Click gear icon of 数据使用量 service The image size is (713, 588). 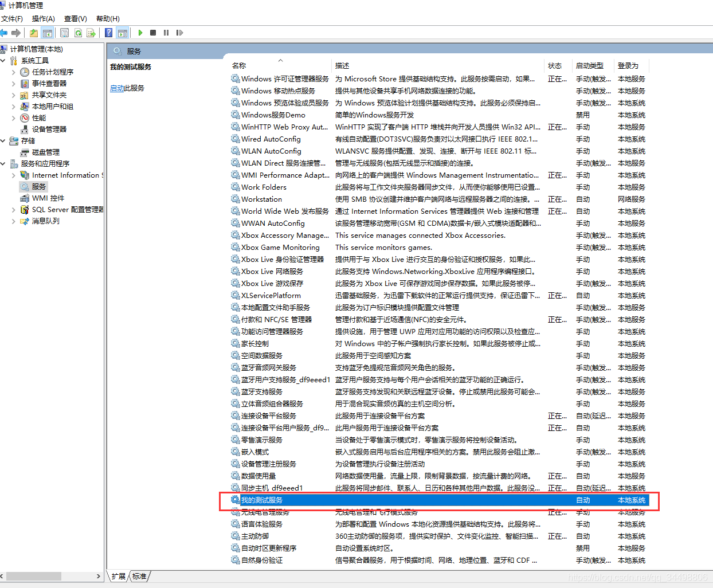click(236, 476)
